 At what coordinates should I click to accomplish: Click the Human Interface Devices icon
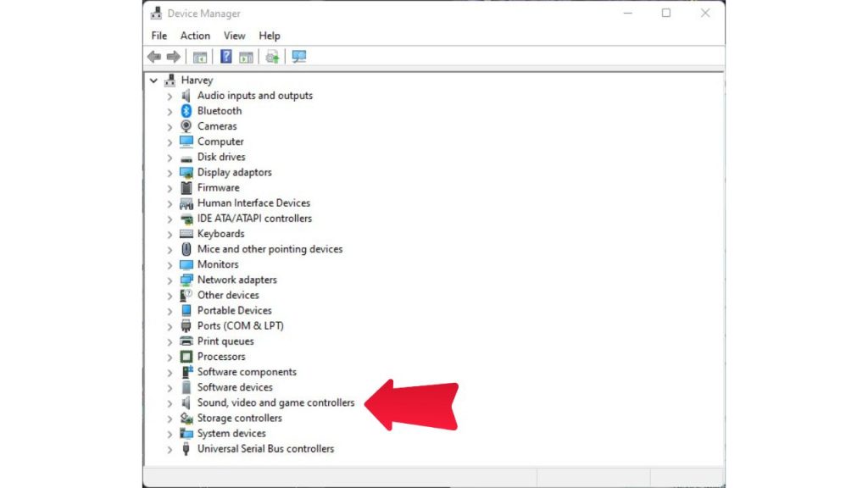pyautogui.click(x=186, y=203)
